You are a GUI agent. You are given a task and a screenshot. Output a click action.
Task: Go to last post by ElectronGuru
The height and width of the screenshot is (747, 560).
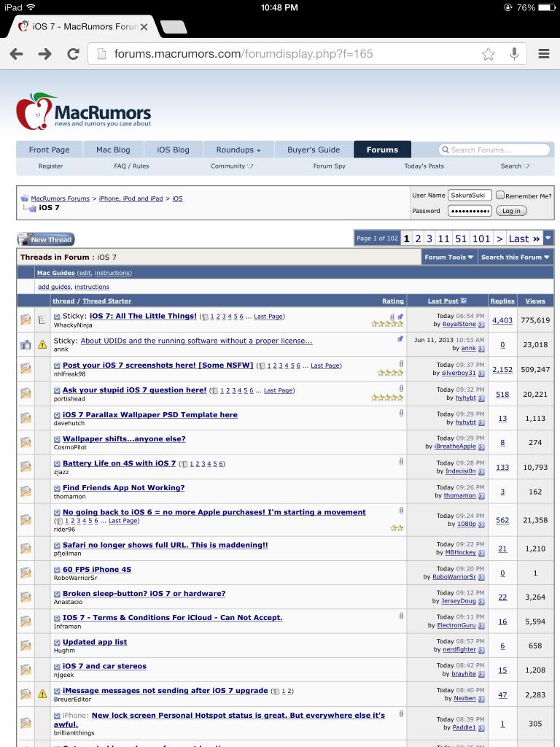(x=481, y=625)
